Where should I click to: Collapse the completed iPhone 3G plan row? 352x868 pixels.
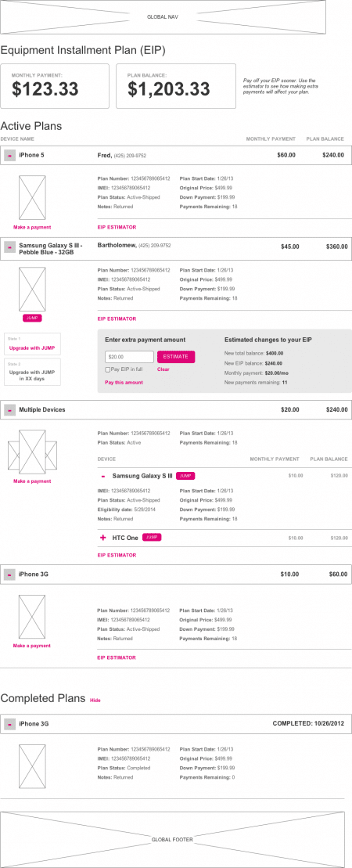click(x=9, y=724)
